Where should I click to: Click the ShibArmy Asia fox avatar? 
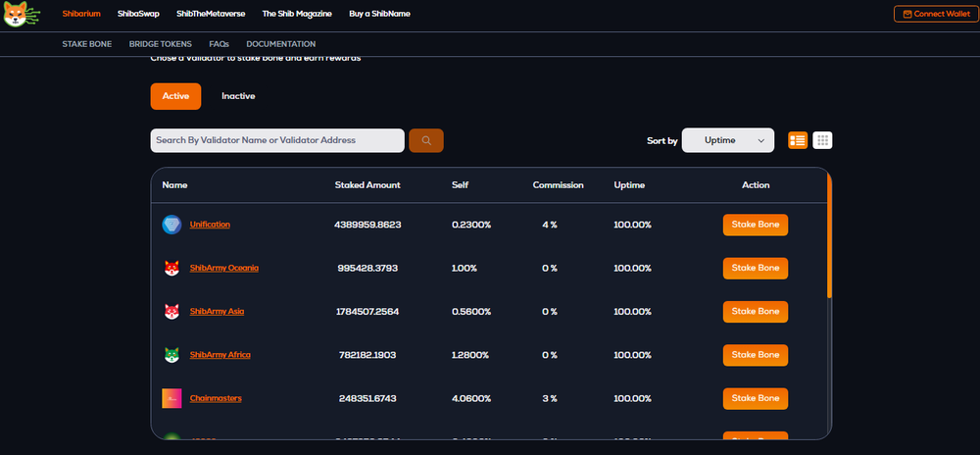(x=171, y=311)
